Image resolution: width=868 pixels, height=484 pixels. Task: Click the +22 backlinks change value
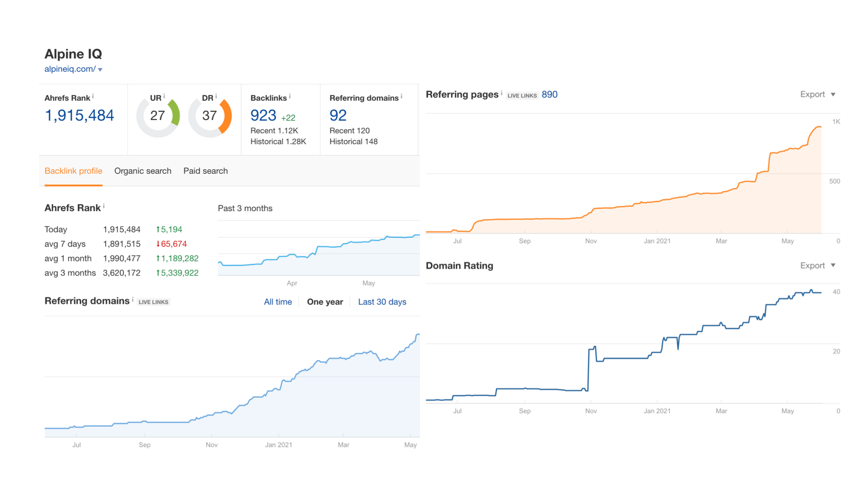pos(288,118)
